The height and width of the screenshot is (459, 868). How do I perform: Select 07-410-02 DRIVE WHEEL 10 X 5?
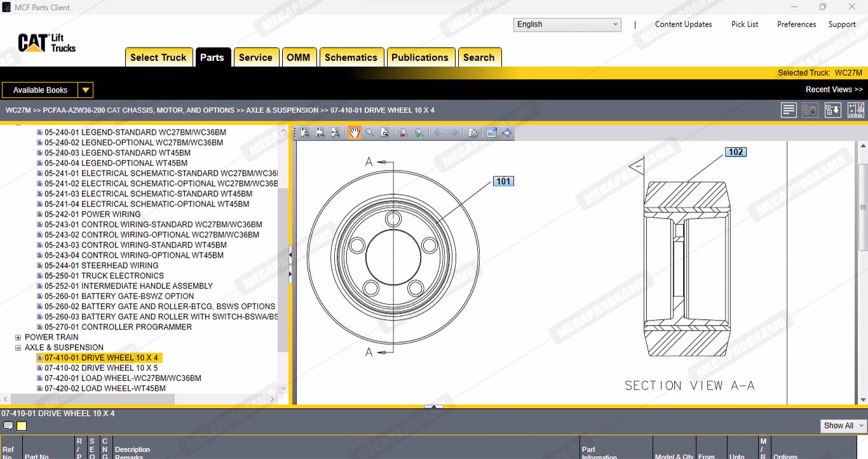tap(100, 368)
